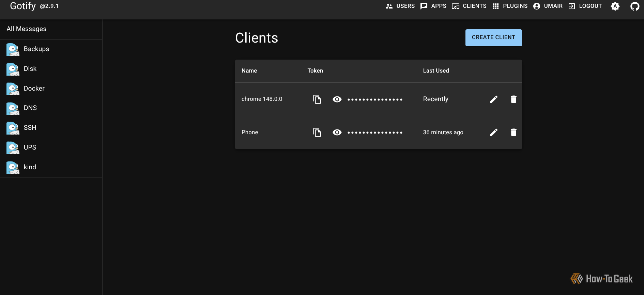Select the DNS label in sidebar
Screen dimensions: 644x295
(x=30, y=108)
